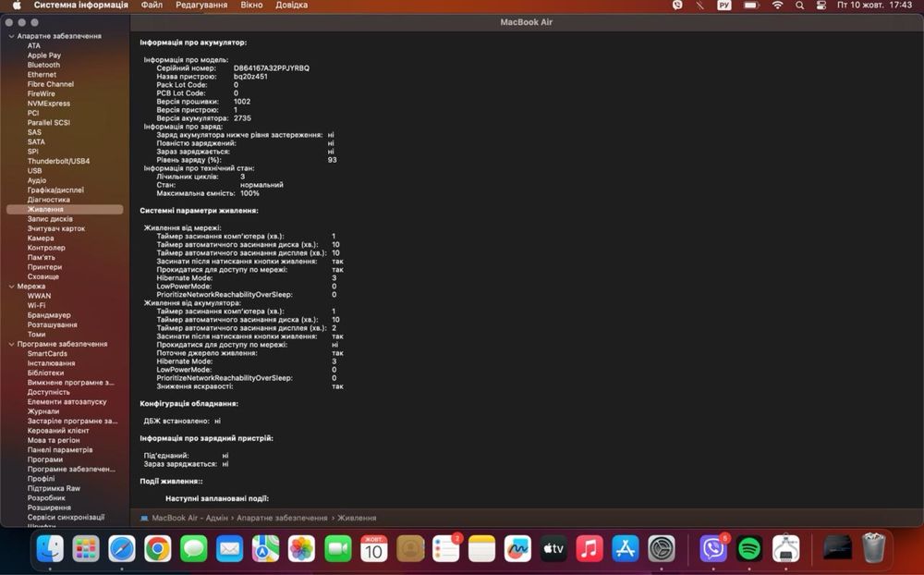Collapse the Програмне забезпечення section
Image resolution: width=924 pixels, height=575 pixels.
pyautogui.click(x=11, y=345)
